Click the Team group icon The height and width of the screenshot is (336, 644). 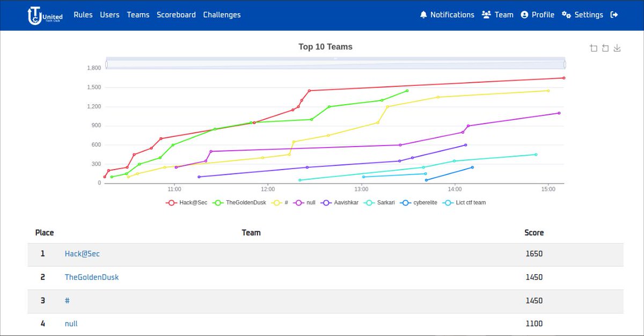(x=486, y=15)
